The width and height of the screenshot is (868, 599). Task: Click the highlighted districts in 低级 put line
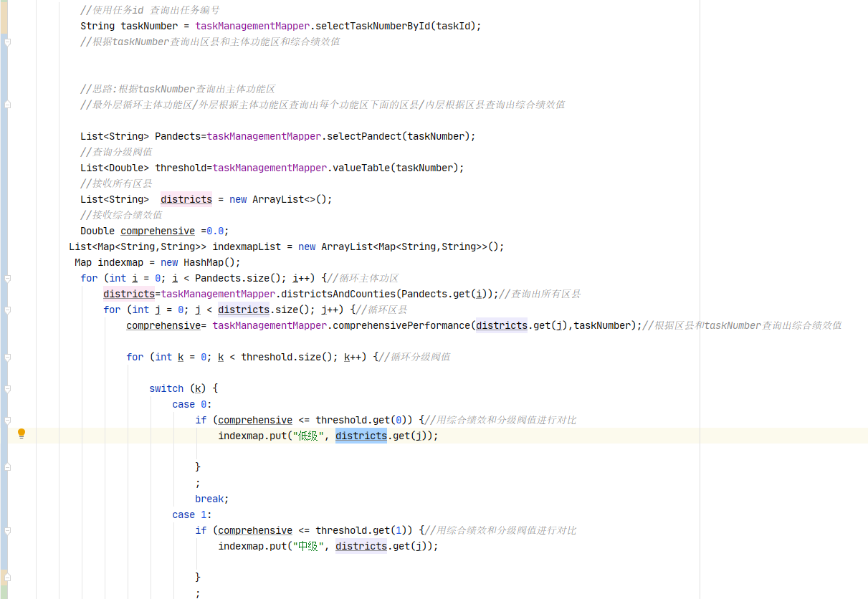(361, 436)
